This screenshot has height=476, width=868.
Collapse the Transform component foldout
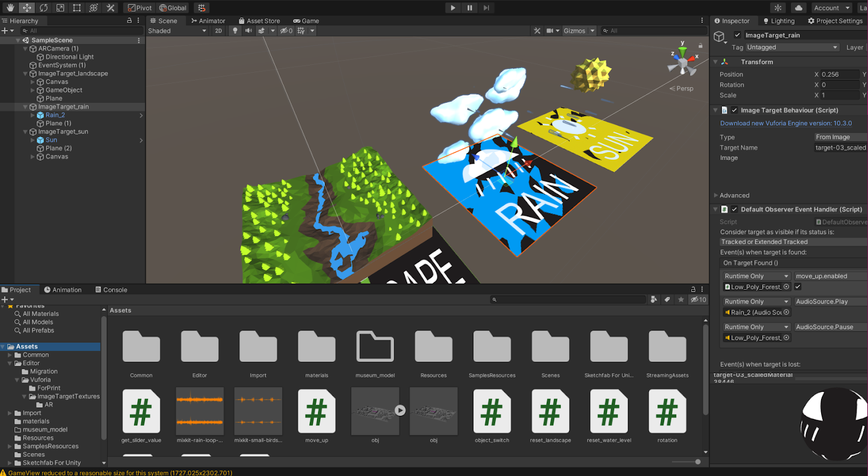716,62
